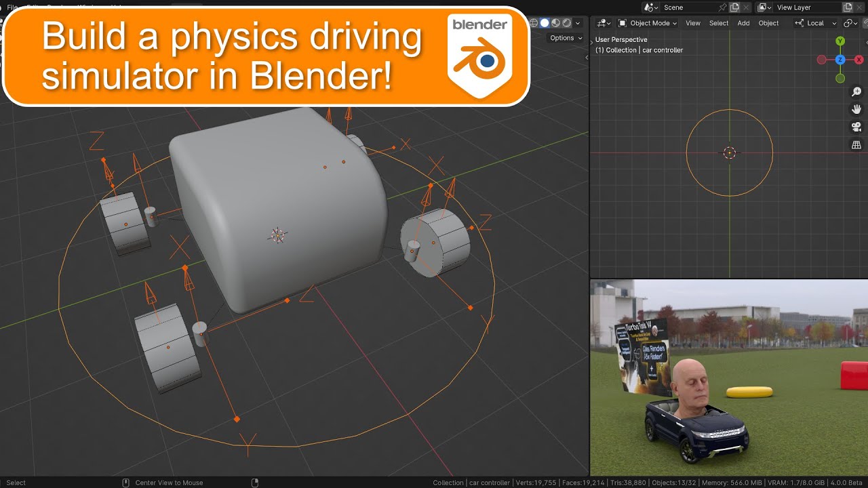Remove the View Layer with its X icon
Viewport: 868px width, 488px height.
click(x=861, y=7)
